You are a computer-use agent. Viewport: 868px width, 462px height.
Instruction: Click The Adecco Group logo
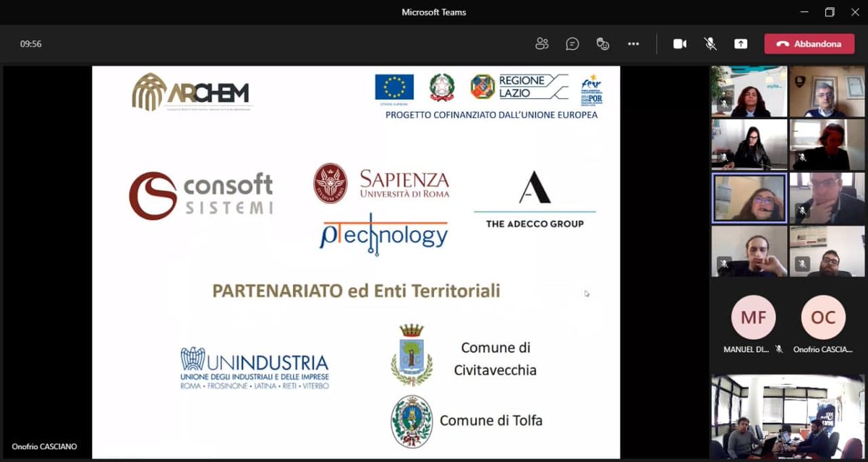(535, 199)
